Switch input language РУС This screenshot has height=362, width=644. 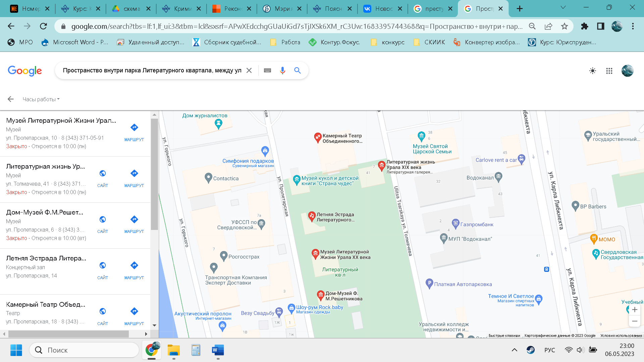(549, 350)
